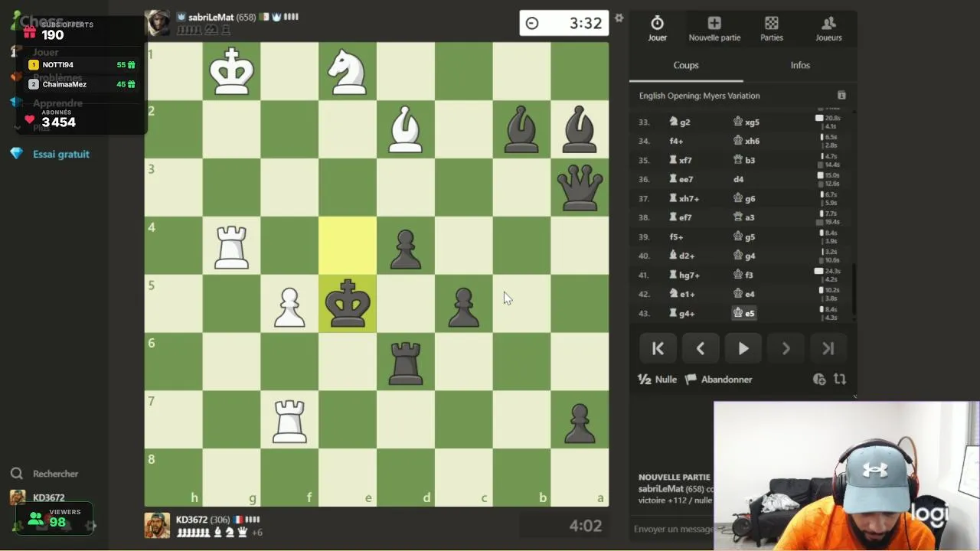Select move g4+ on row 43

[682, 313]
